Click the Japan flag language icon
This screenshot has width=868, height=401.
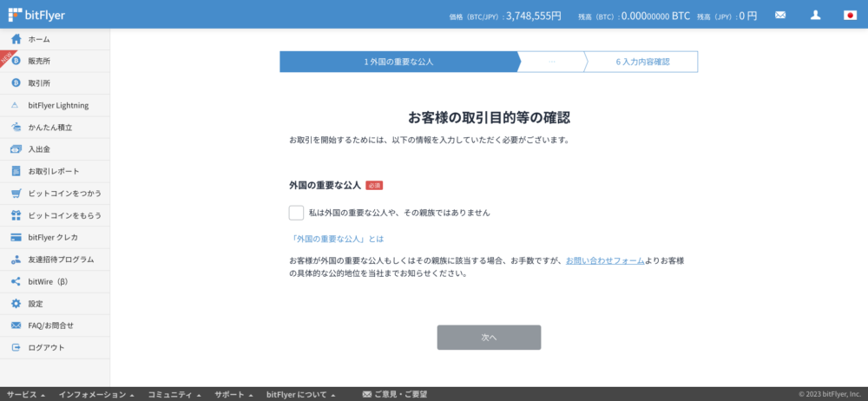[x=850, y=16]
